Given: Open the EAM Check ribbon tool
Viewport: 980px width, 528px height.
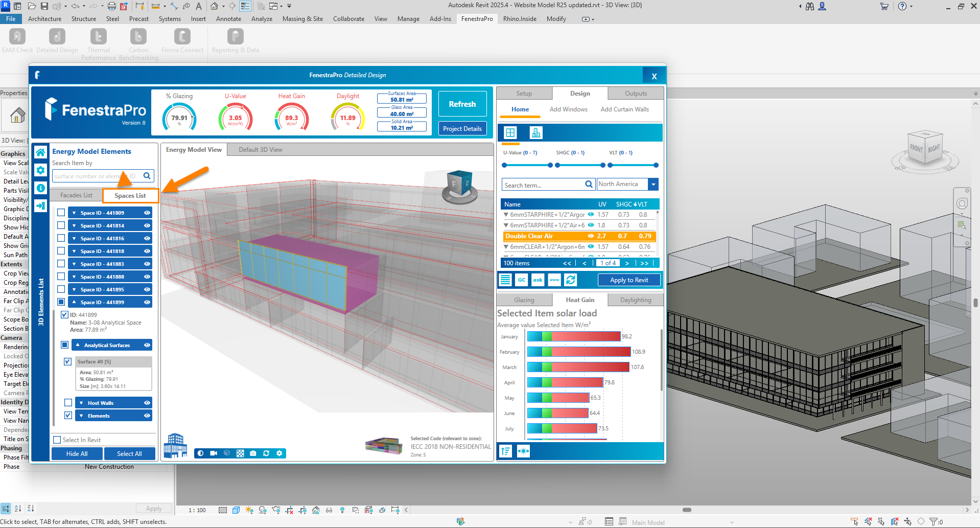Looking at the screenshot, I should pyautogui.click(x=17, y=41).
